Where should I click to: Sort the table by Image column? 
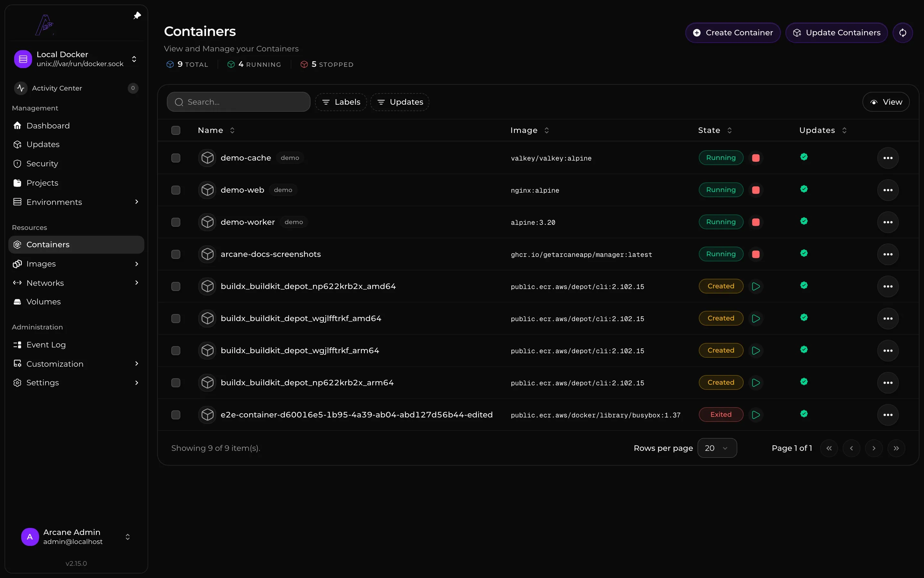click(530, 130)
